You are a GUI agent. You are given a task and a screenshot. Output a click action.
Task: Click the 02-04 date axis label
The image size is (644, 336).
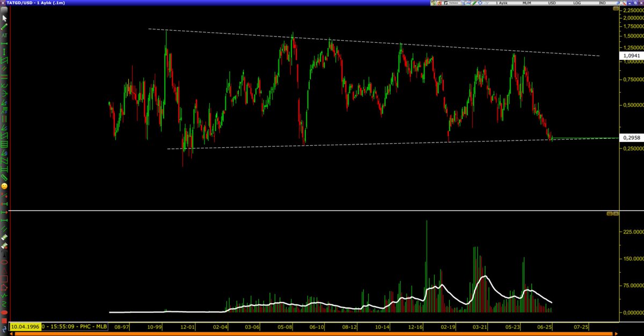point(219,326)
